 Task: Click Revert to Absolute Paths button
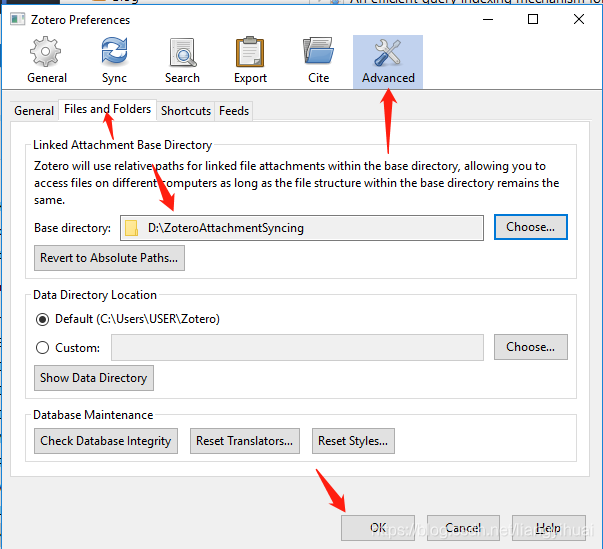[x=109, y=258]
